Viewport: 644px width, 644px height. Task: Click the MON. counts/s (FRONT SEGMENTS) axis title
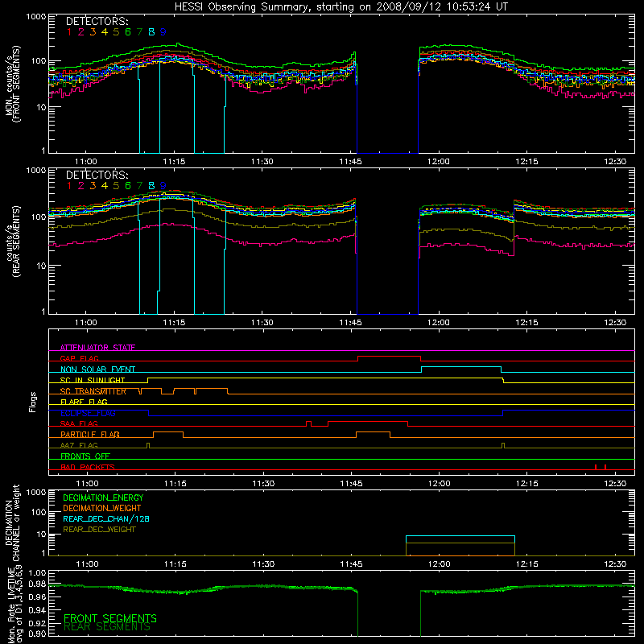click(x=13, y=85)
